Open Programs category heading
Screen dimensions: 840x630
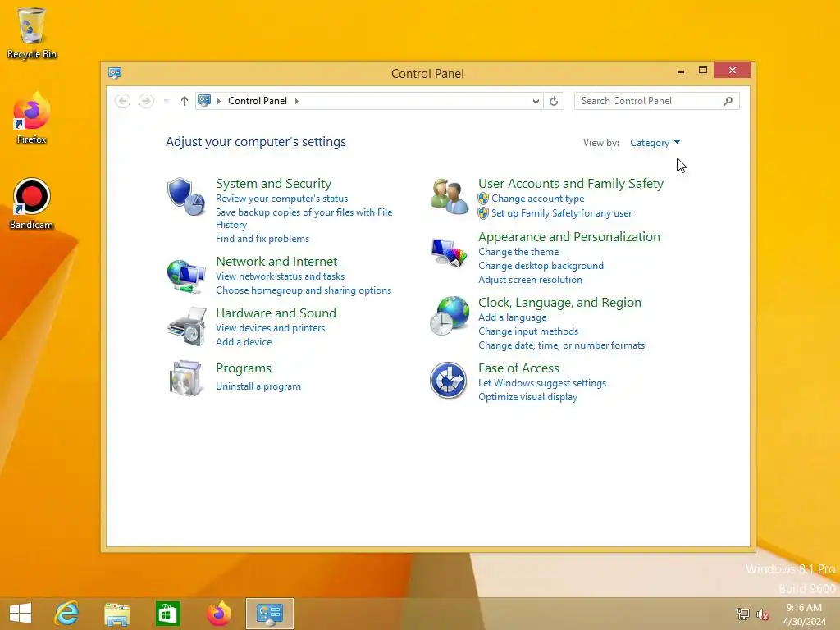[x=243, y=368]
